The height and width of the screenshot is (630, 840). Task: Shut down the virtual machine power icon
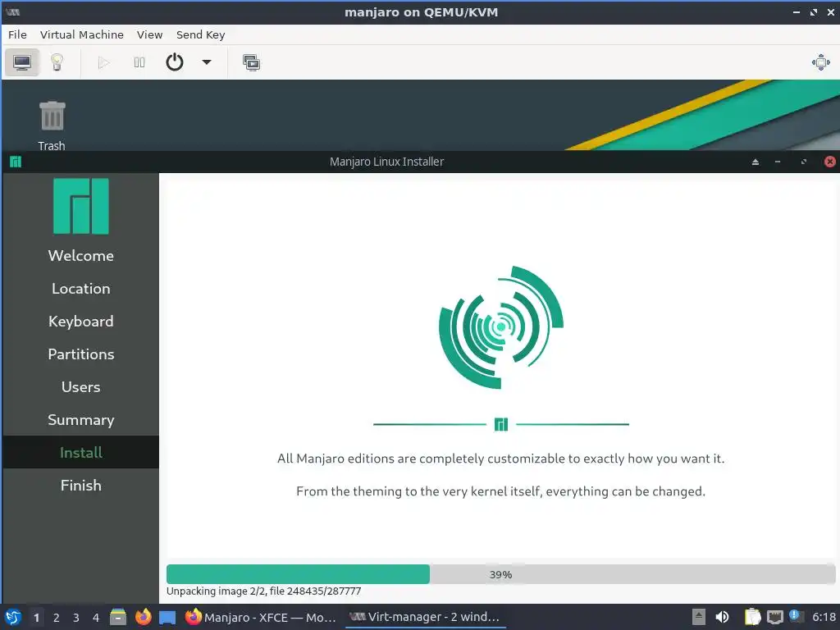point(175,62)
